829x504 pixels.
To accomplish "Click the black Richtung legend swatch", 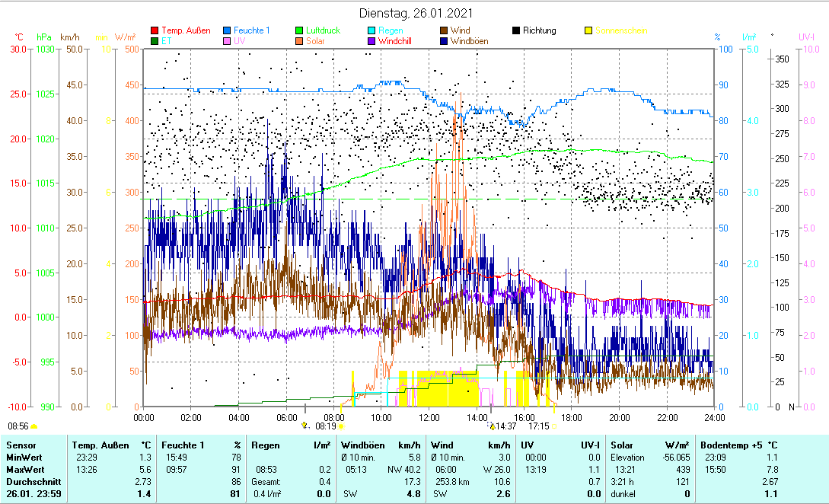I will click(515, 30).
